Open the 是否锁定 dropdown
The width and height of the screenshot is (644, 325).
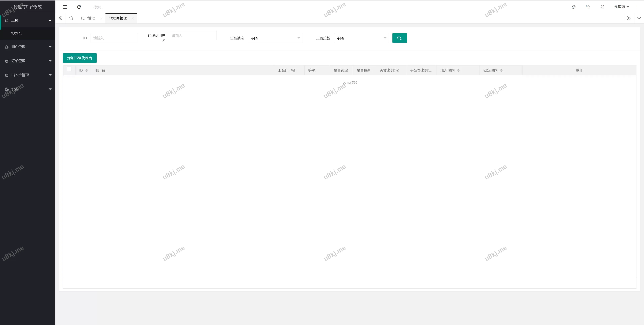275,38
